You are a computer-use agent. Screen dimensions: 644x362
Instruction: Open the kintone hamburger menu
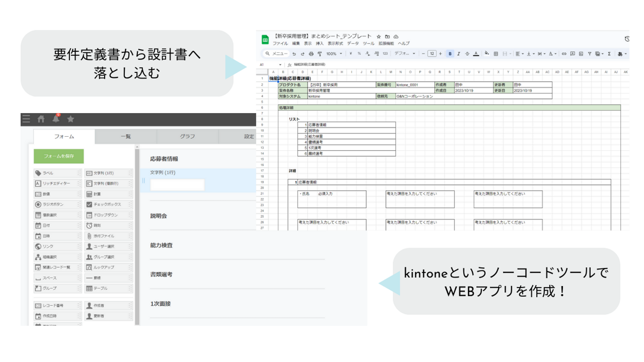pos(27,119)
